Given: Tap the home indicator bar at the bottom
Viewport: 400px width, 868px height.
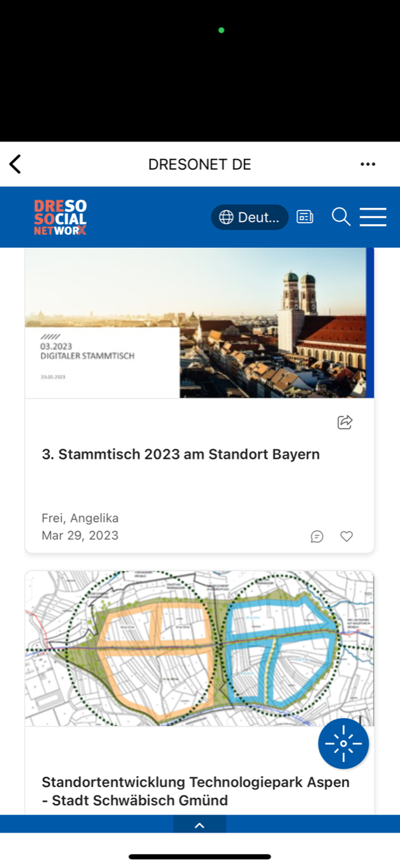Looking at the screenshot, I should pos(199,856).
